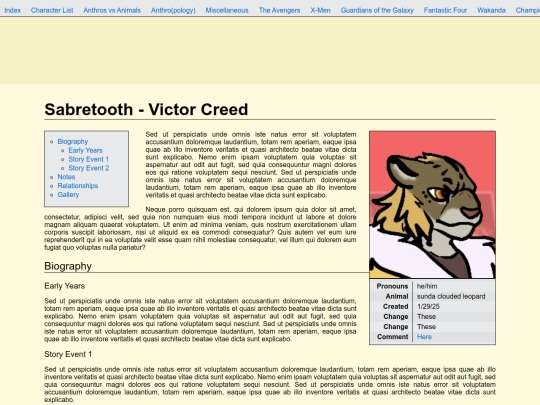
Task: Jump to Gallery contents link
Action: (68, 195)
